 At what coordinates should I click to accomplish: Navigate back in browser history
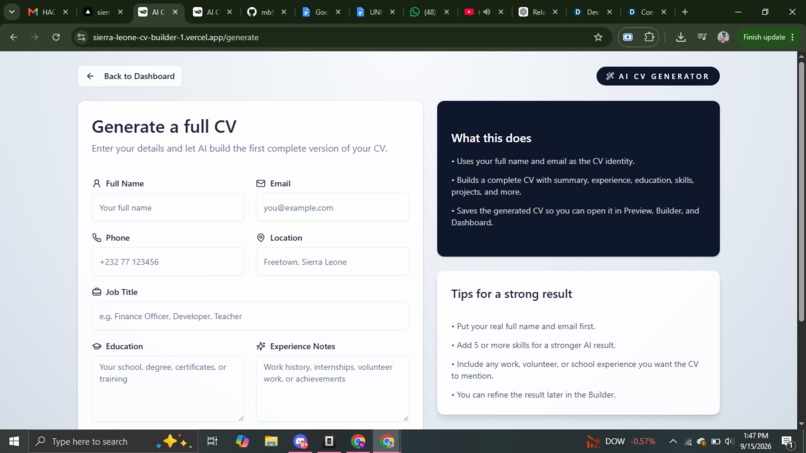[14, 37]
